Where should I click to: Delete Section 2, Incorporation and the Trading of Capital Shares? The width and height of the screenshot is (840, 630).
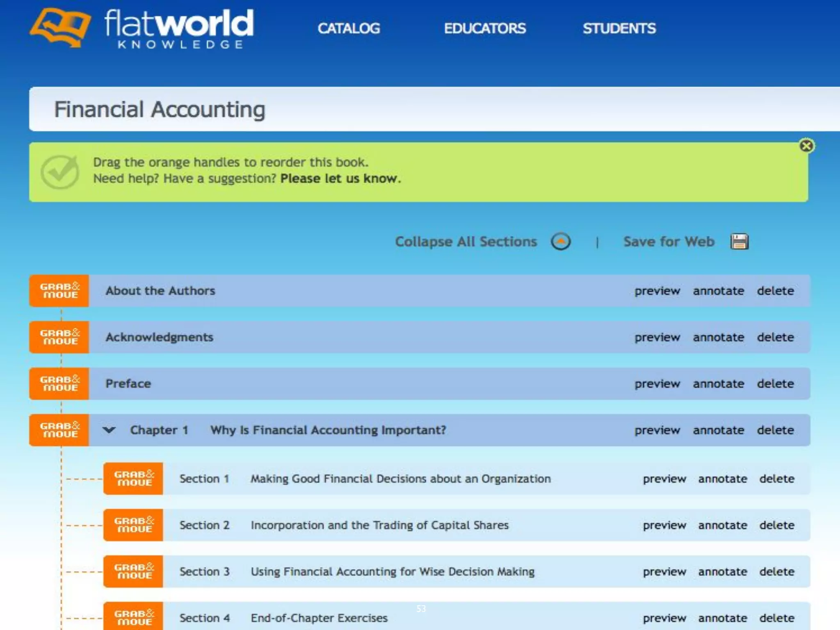tap(776, 525)
